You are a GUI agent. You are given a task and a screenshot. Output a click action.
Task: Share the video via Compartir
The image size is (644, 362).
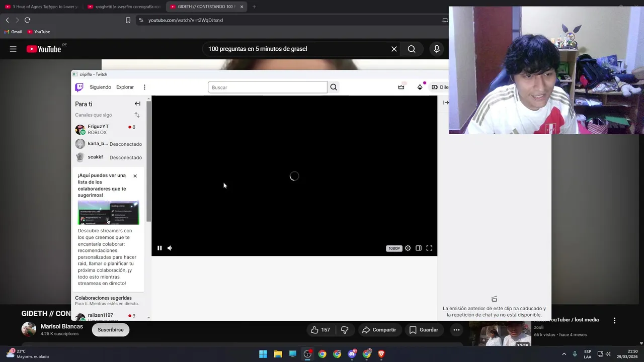(x=379, y=330)
